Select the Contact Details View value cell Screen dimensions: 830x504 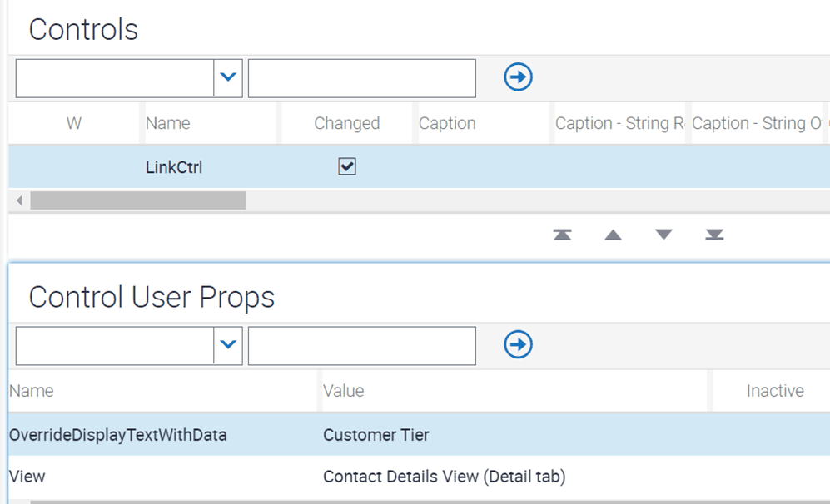coord(444,477)
